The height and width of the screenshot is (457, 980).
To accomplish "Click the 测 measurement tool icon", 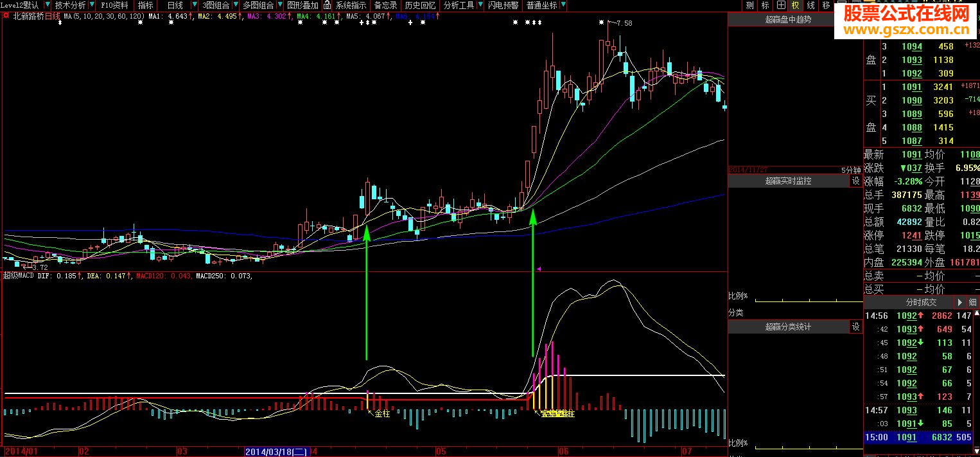I will pos(749,5).
